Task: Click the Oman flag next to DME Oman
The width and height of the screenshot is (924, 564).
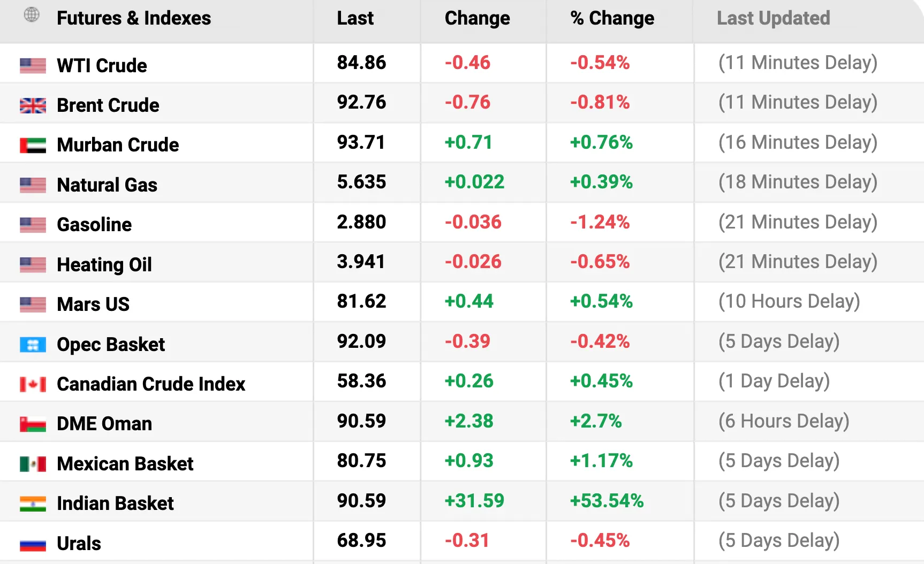Action: pos(33,424)
